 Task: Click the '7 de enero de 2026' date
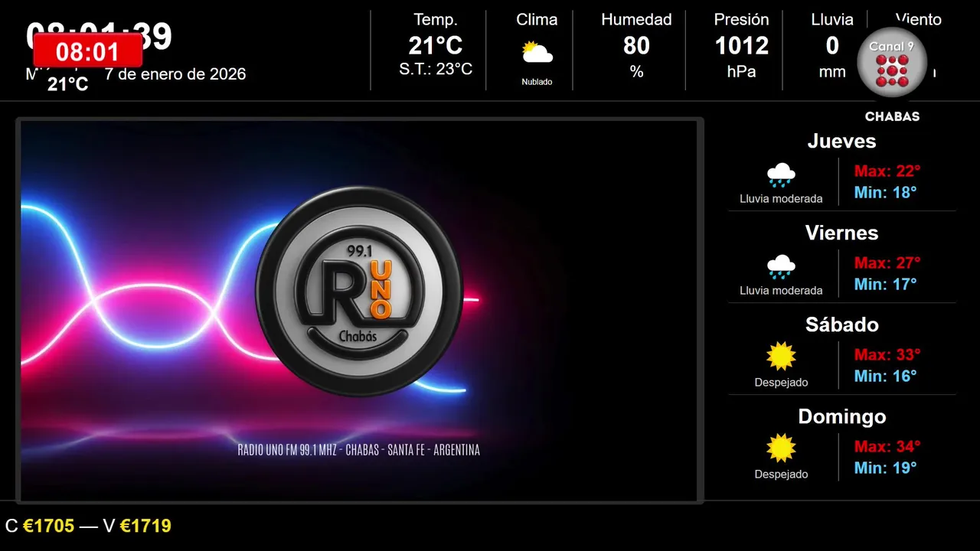point(175,74)
